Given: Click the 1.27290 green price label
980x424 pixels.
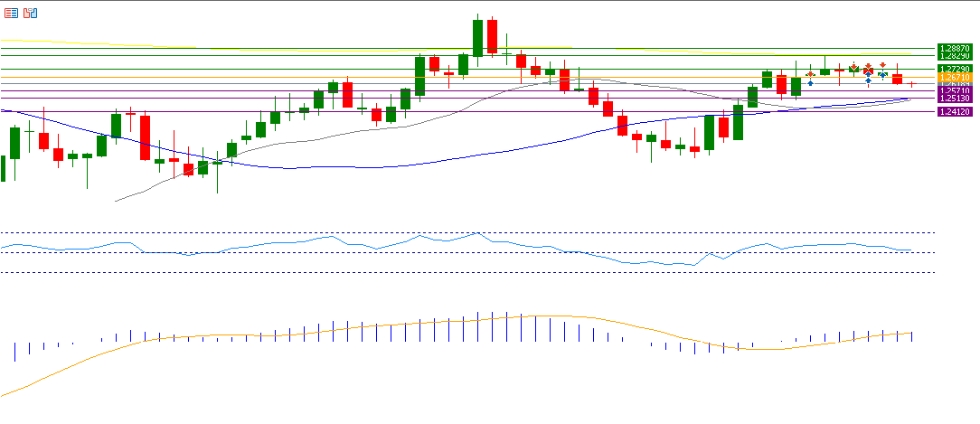Looking at the screenshot, I should [x=955, y=69].
